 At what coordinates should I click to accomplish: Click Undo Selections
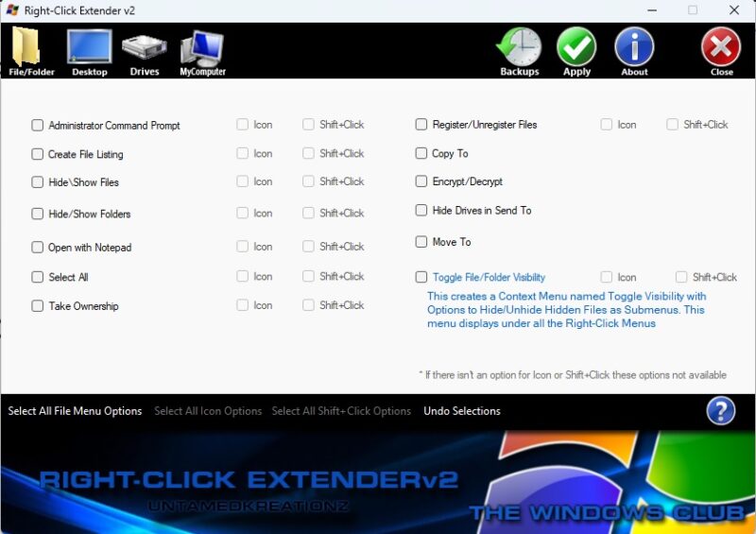click(462, 411)
